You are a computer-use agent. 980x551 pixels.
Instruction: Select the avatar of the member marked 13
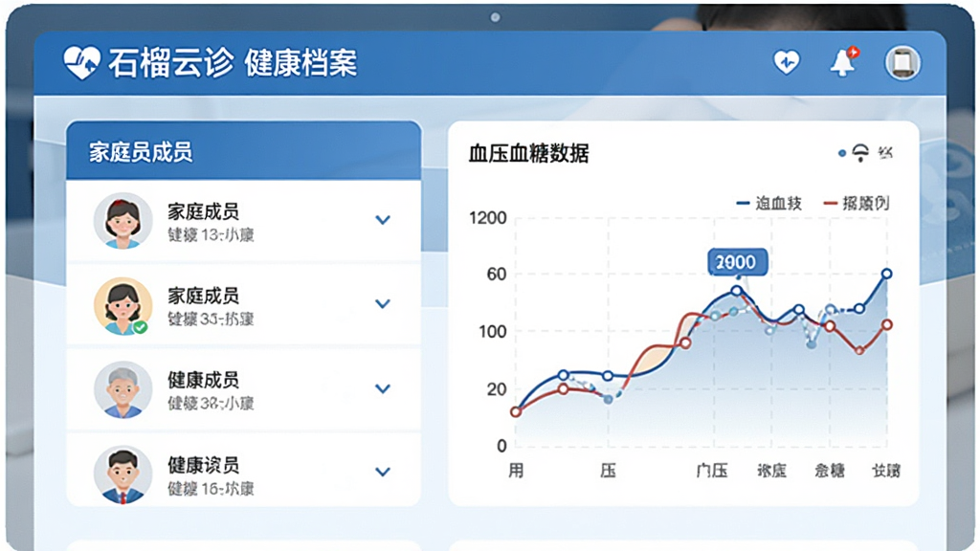[x=122, y=221]
